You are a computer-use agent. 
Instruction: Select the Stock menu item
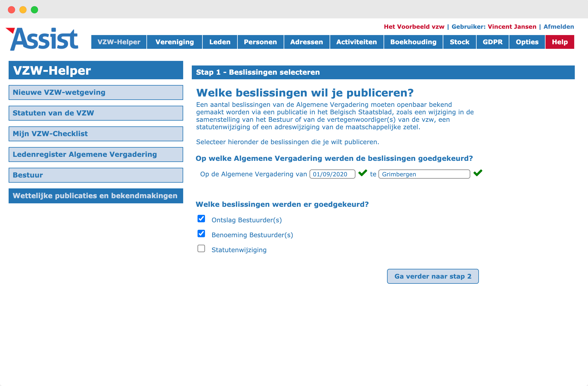[460, 42]
